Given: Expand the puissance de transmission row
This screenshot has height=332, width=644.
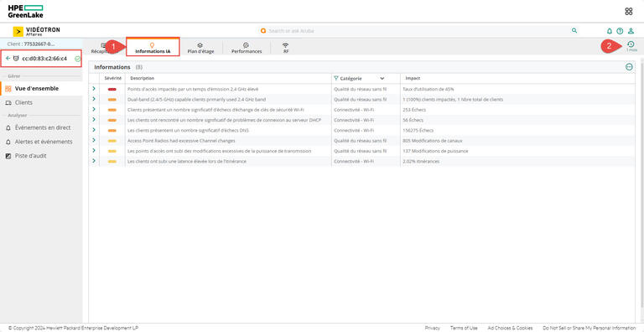Looking at the screenshot, I should point(94,150).
